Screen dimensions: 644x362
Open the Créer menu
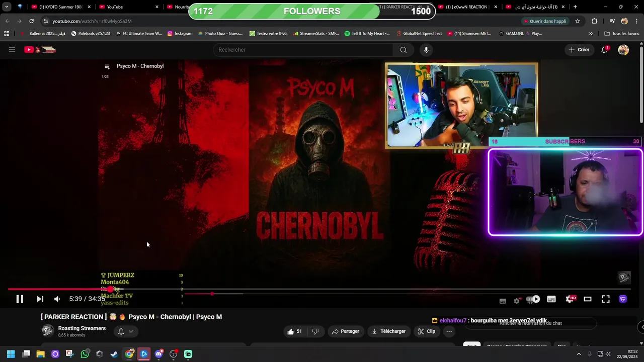(579, 50)
